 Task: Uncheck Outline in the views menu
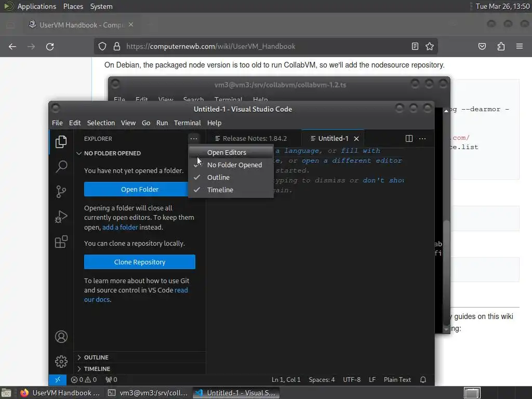(231, 178)
